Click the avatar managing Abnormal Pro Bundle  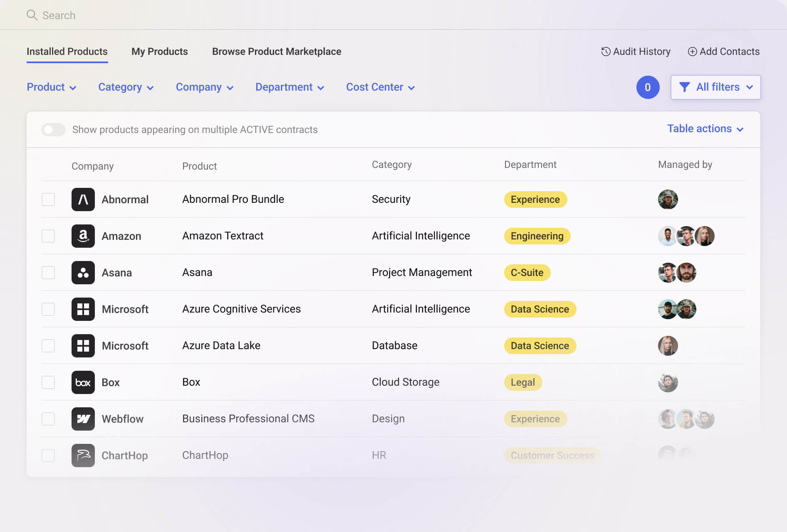[x=668, y=199]
